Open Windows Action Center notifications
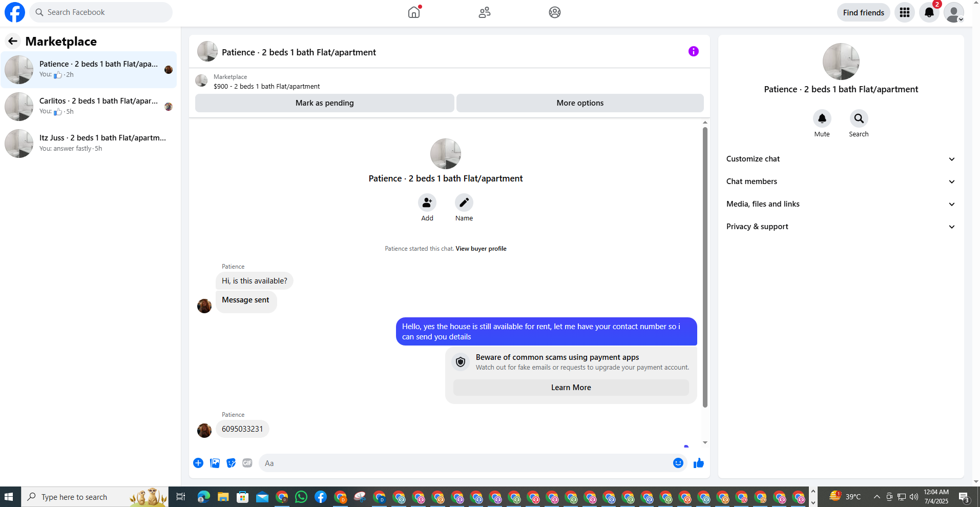 (964, 497)
